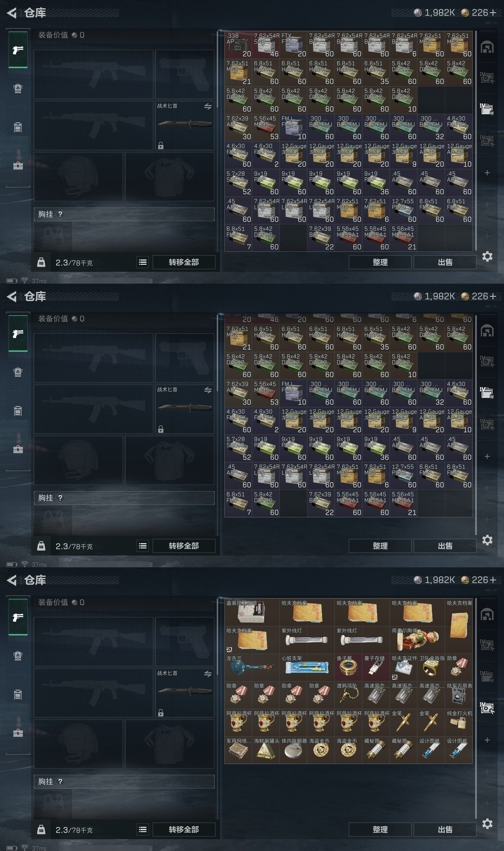Screen dimensions: 504x851
Task: Select the .338 AP ammo stack
Action: (x=238, y=45)
